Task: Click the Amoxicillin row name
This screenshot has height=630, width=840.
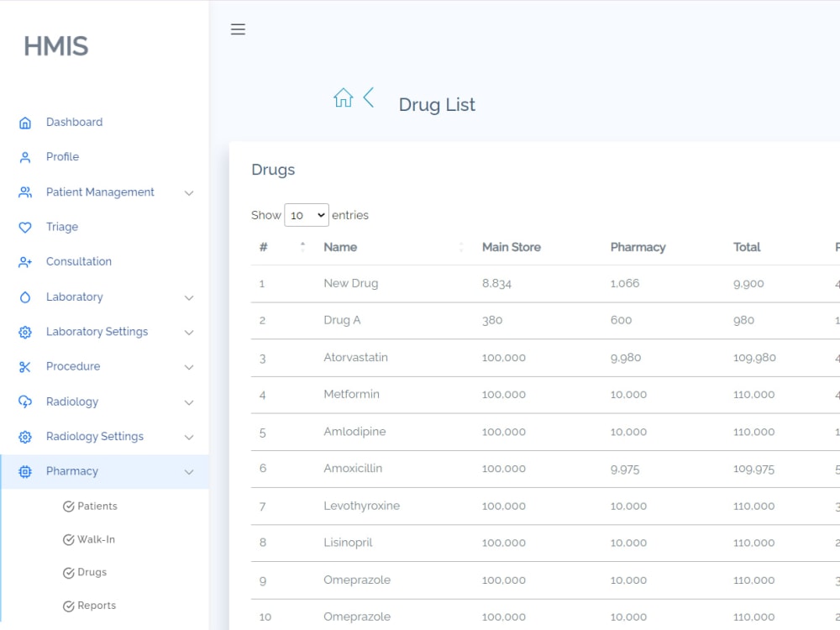Action: point(353,469)
